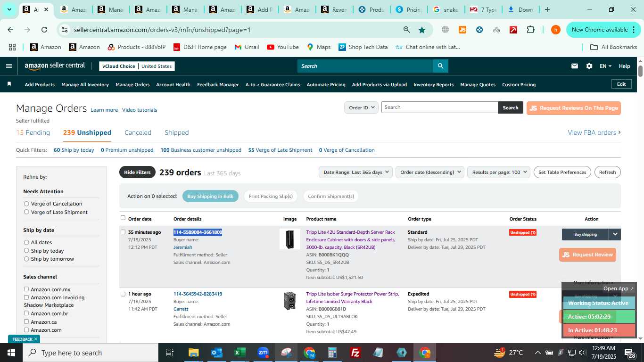Open Feedback Manager menu item
Image resolution: width=644 pixels, height=362 pixels.
click(x=218, y=84)
